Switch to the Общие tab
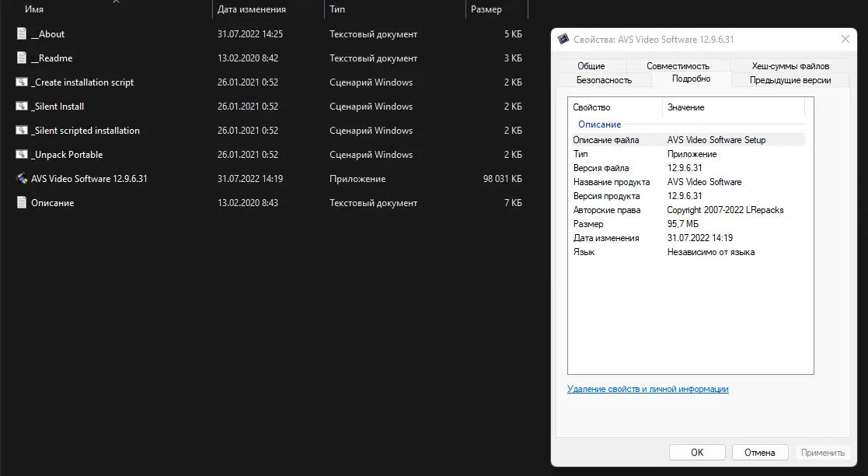 [x=591, y=66]
